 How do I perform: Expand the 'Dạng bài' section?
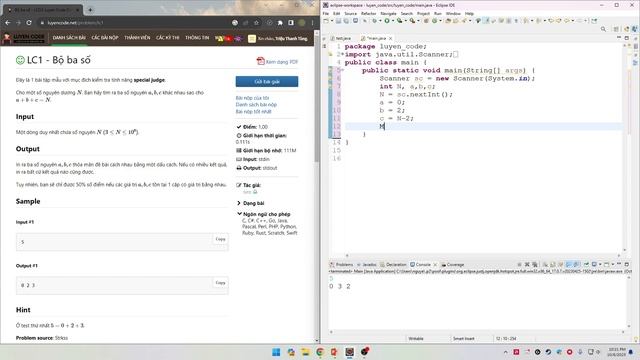pos(250,203)
